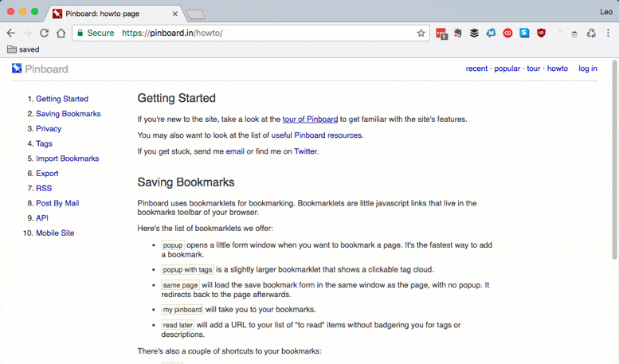This screenshot has width=619, height=364.
Task: Close the Pinboard howto tab
Action: click(175, 14)
